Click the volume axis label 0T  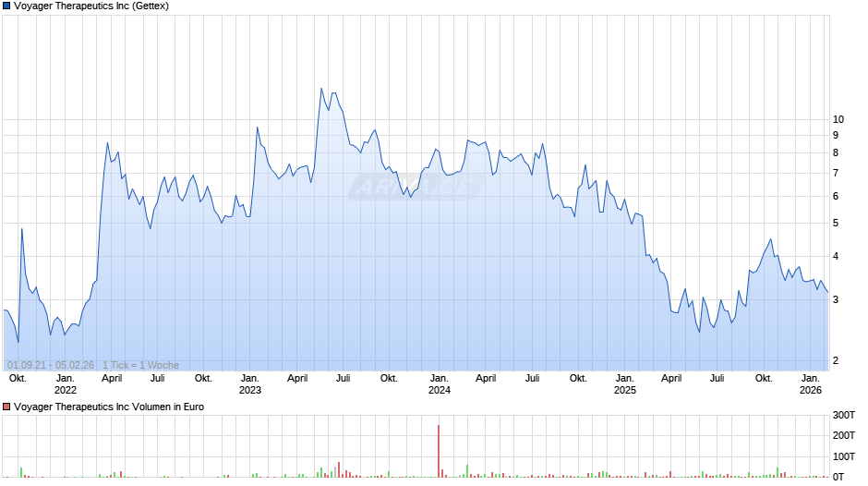tap(838, 477)
